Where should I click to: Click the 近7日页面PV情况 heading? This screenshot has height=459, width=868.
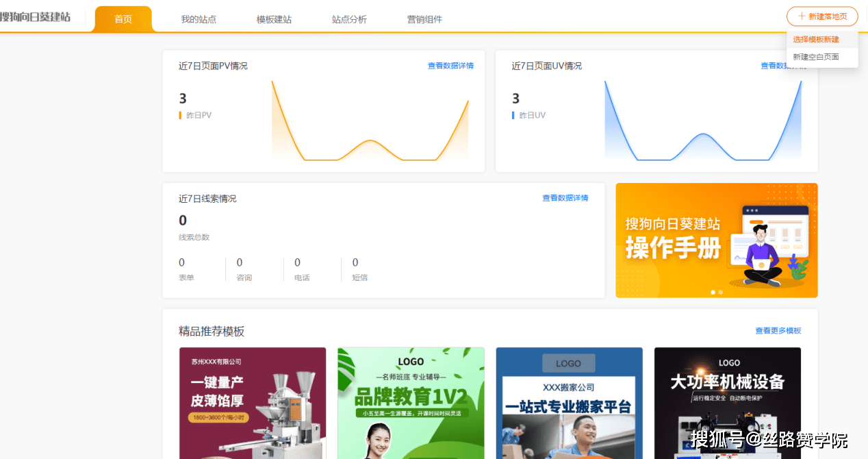pyautogui.click(x=213, y=66)
